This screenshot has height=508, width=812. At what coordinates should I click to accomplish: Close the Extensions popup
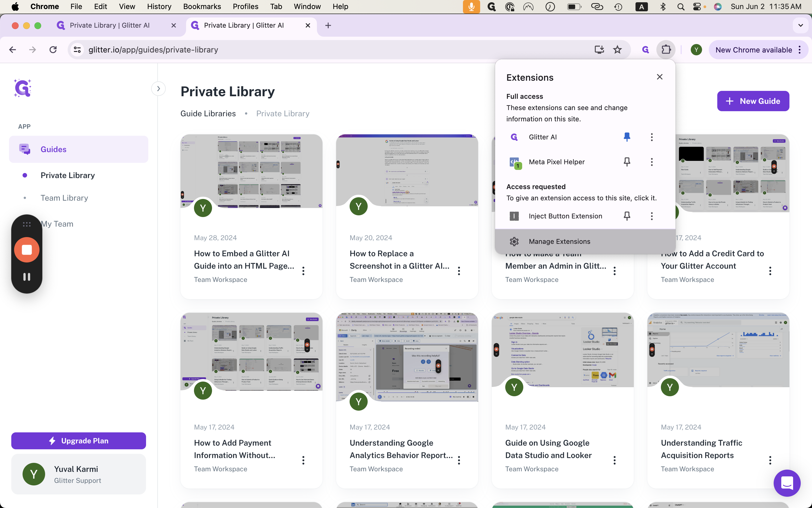660,77
